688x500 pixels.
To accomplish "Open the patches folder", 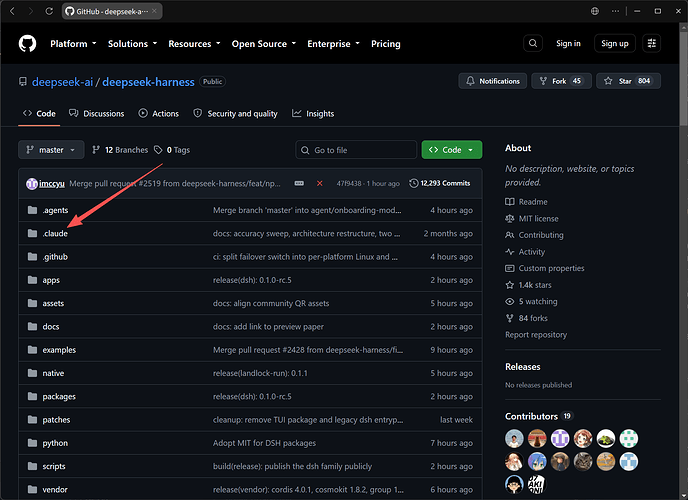I will pyautogui.click(x=56, y=420).
